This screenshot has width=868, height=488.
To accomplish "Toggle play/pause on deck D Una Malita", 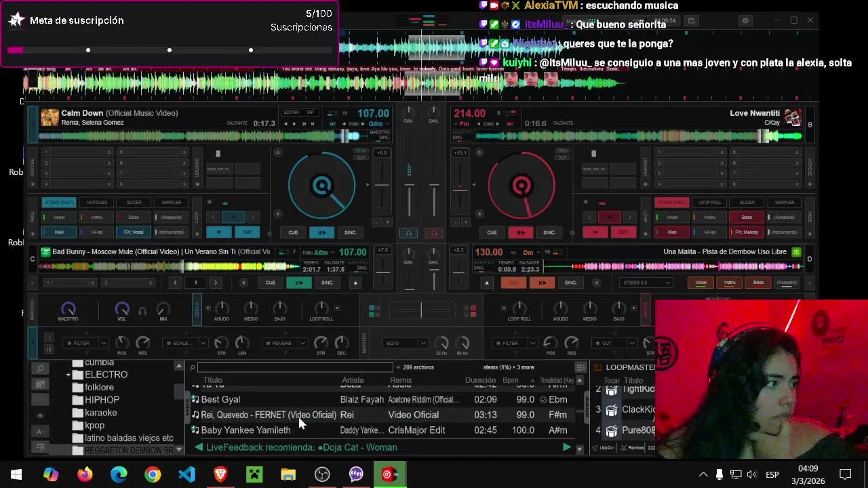I will (541, 283).
